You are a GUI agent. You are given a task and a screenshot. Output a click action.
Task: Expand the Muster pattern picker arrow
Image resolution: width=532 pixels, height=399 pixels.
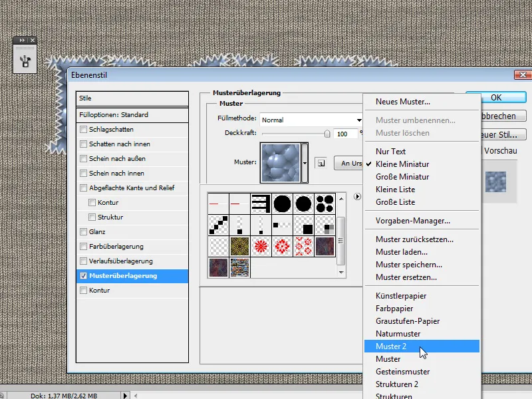coord(305,163)
